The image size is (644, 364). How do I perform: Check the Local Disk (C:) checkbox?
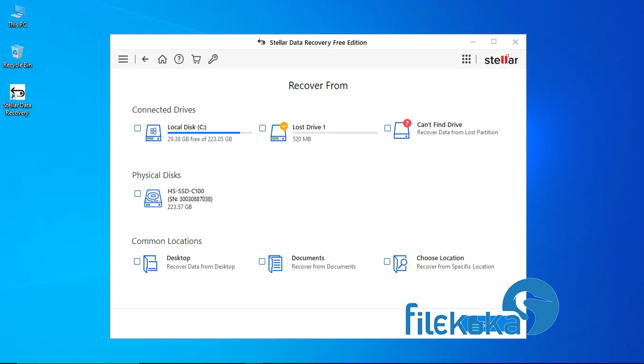click(137, 128)
